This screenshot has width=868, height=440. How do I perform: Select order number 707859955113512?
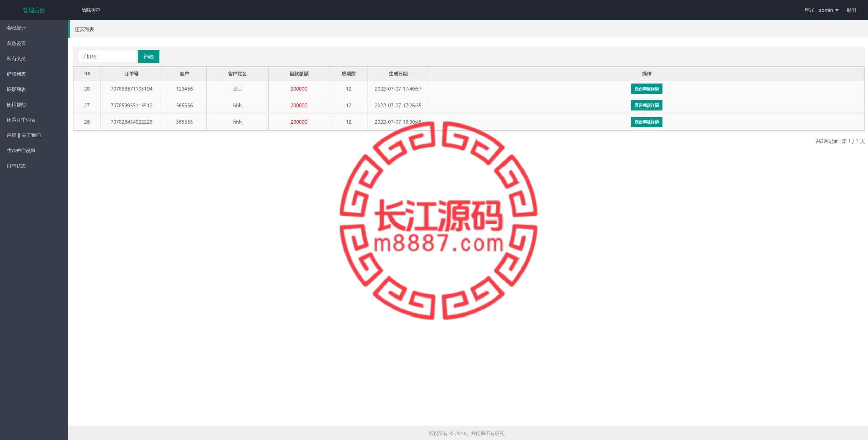pyautogui.click(x=131, y=106)
